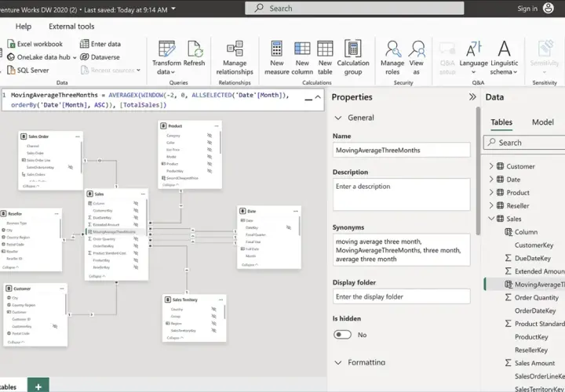Viewport: 565px width, 392px height.
Task: Collapse the Sales table in Data pane
Action: (491, 219)
